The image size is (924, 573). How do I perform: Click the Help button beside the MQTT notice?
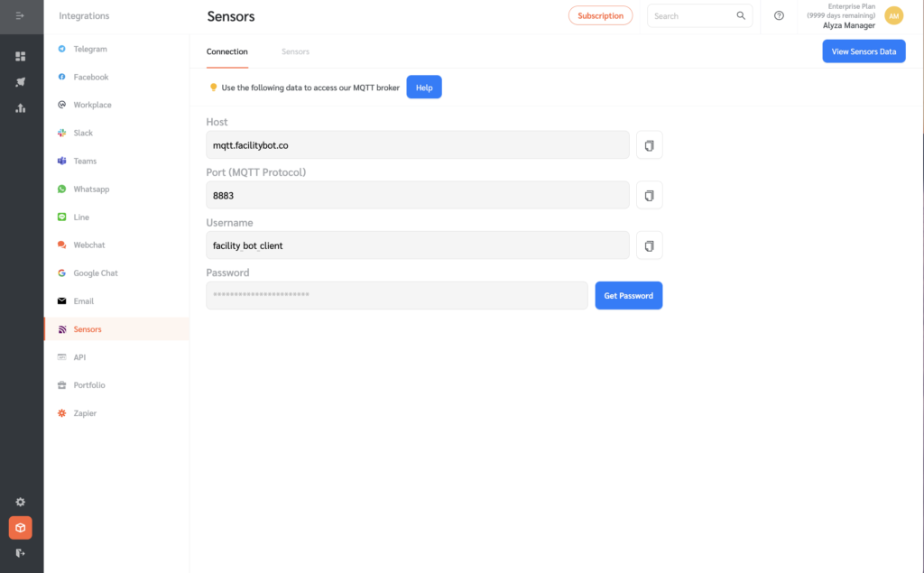(x=423, y=87)
